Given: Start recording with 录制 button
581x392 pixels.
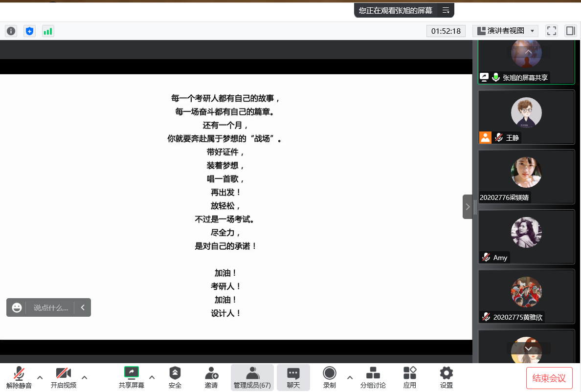Looking at the screenshot, I should pyautogui.click(x=330, y=377).
